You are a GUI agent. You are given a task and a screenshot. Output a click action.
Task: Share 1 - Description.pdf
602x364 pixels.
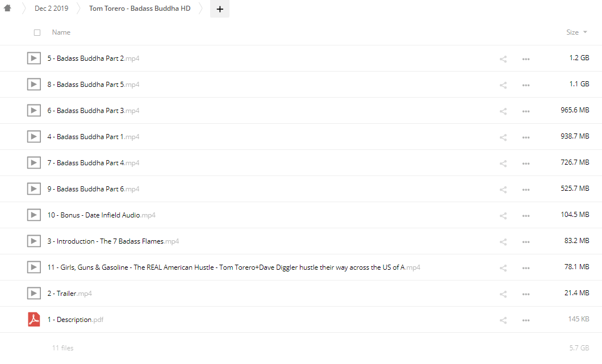pos(503,320)
